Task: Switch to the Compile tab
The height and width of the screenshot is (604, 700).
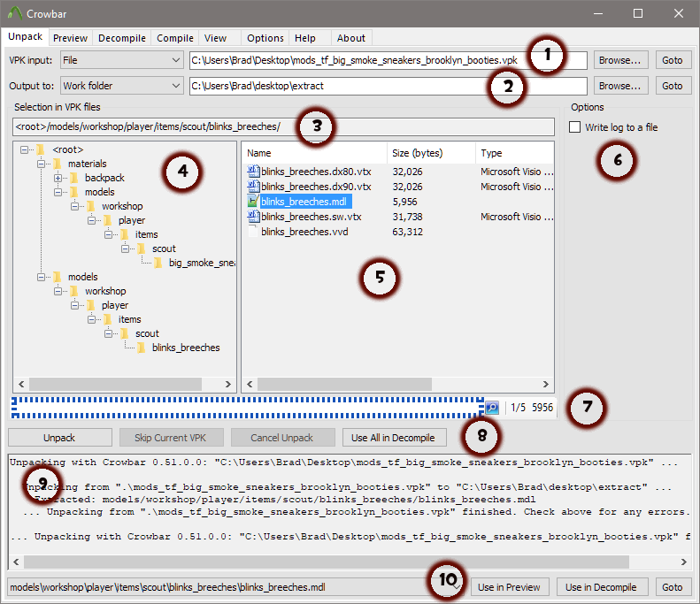Action: [175, 38]
